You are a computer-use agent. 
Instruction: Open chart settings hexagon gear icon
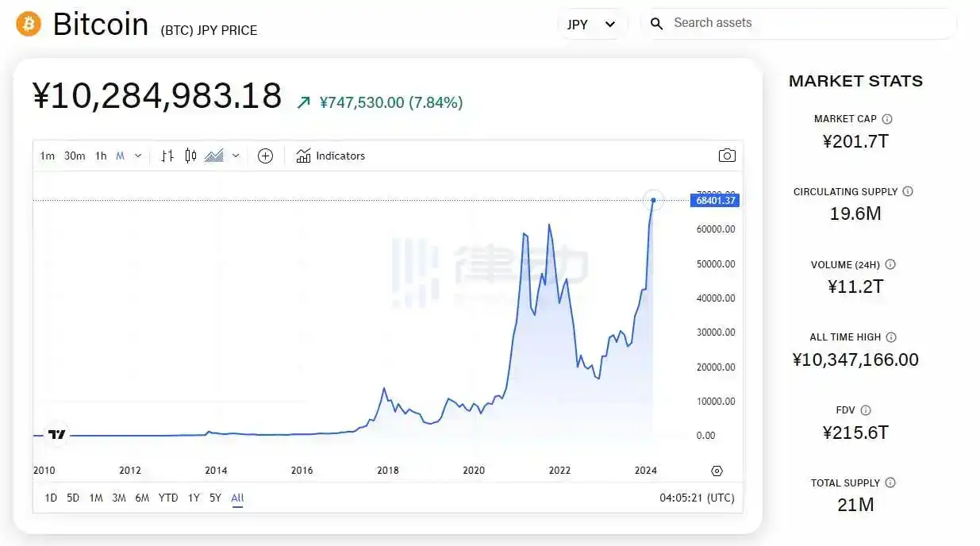click(x=717, y=471)
